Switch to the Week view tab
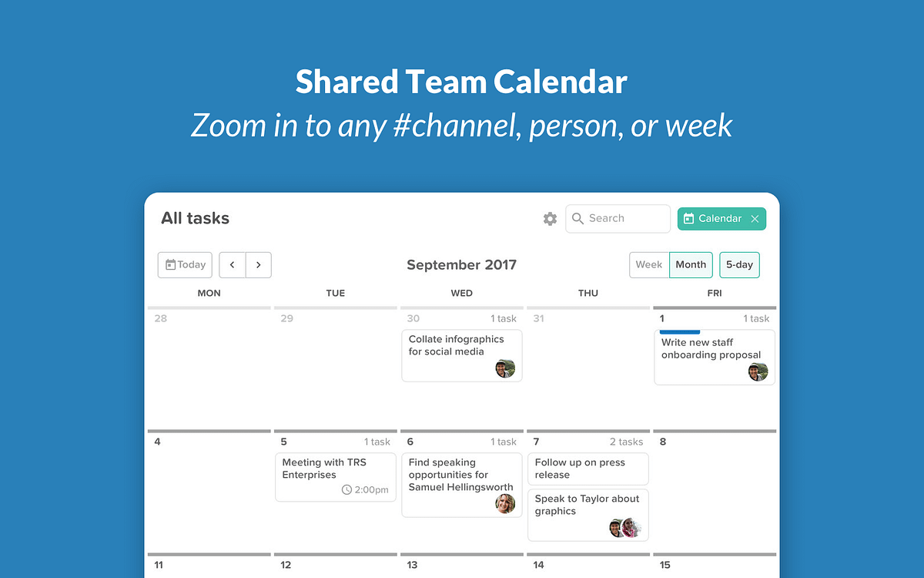 [x=649, y=264]
